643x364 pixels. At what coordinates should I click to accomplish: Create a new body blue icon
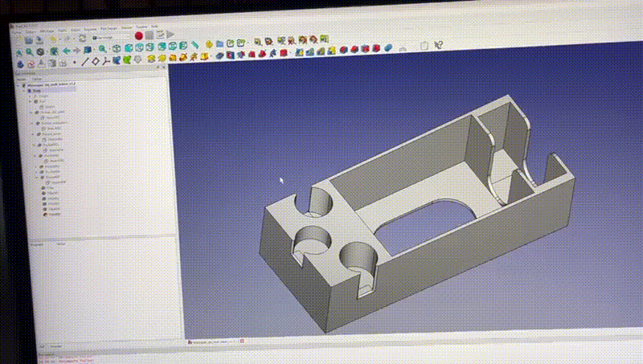[x=21, y=64]
